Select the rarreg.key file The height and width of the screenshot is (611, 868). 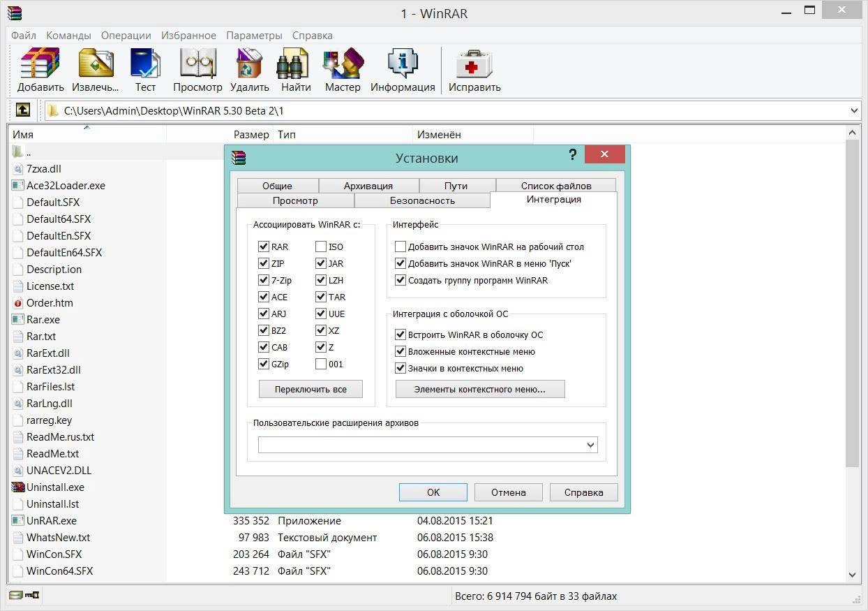(x=49, y=420)
